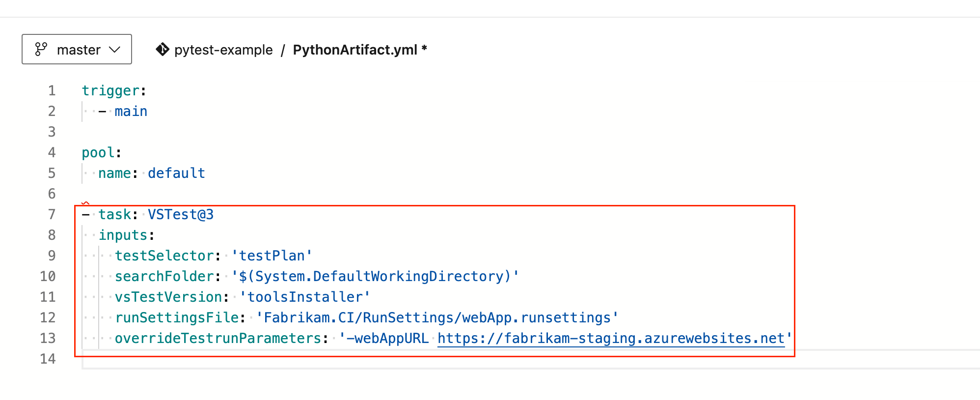Click the repository icon before pytest-example
This screenshot has width=980, height=400.
[x=162, y=50]
